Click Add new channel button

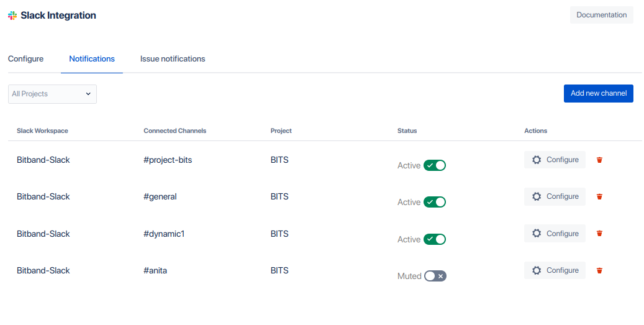(x=599, y=93)
